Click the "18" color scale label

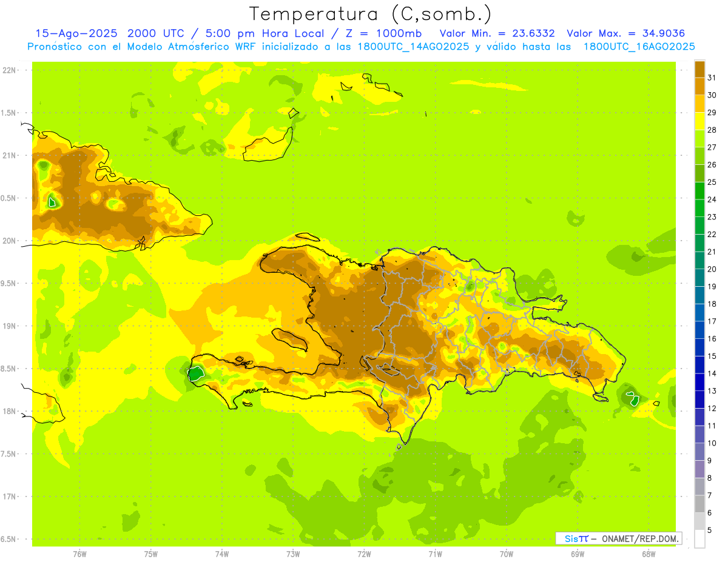(712, 304)
